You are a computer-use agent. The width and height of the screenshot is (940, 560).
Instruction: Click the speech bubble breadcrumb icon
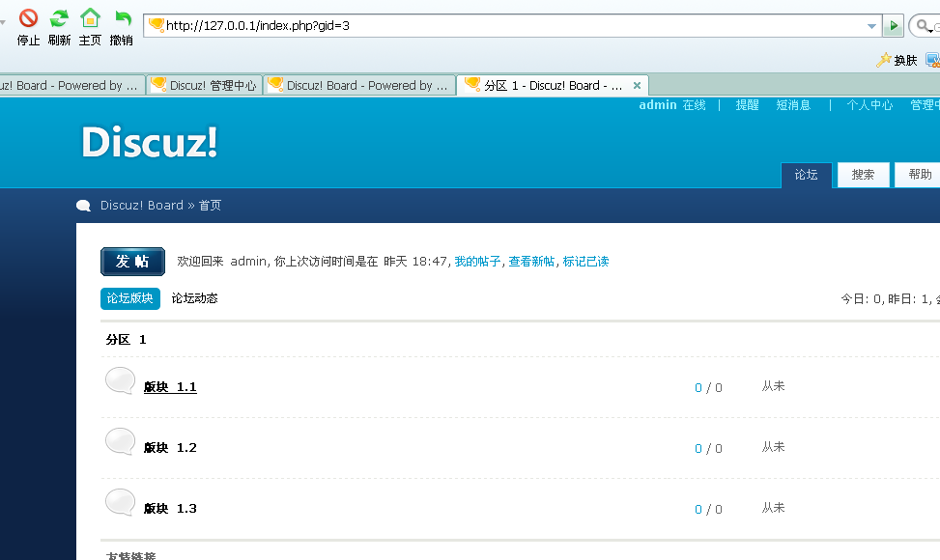[x=83, y=206]
